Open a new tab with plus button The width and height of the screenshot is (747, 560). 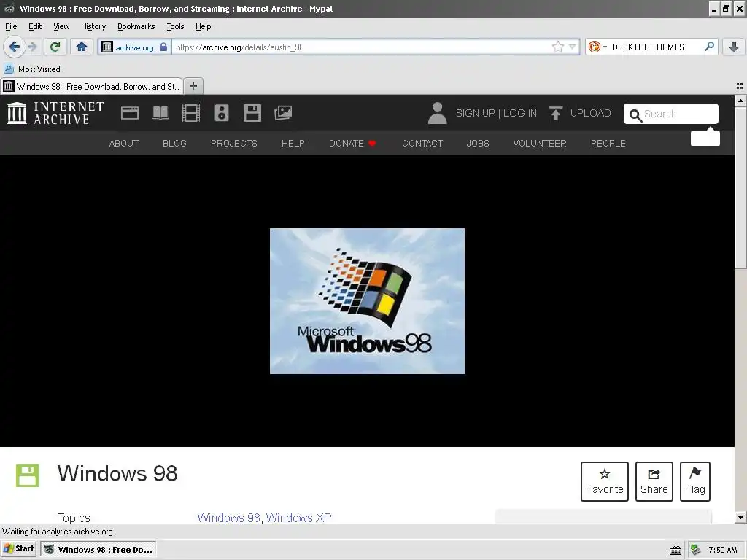click(193, 86)
